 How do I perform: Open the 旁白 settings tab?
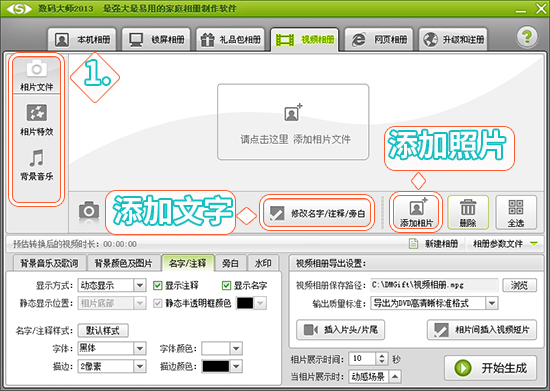click(x=230, y=263)
